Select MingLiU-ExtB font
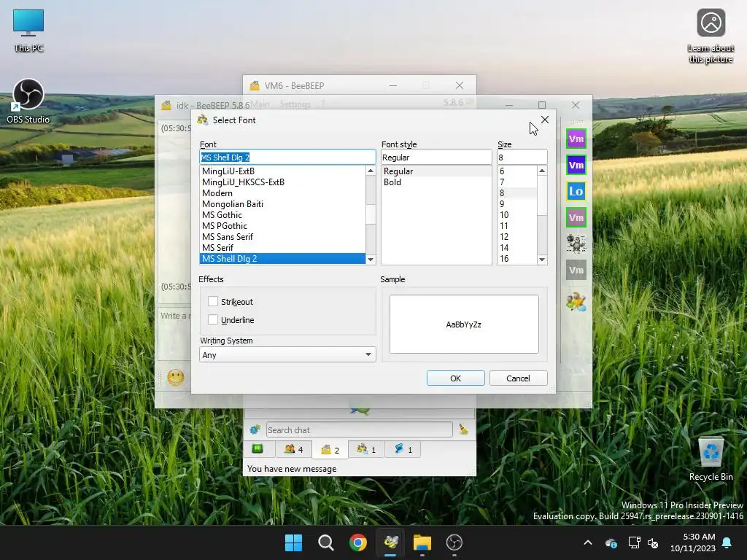This screenshot has width=747, height=560. [282, 171]
